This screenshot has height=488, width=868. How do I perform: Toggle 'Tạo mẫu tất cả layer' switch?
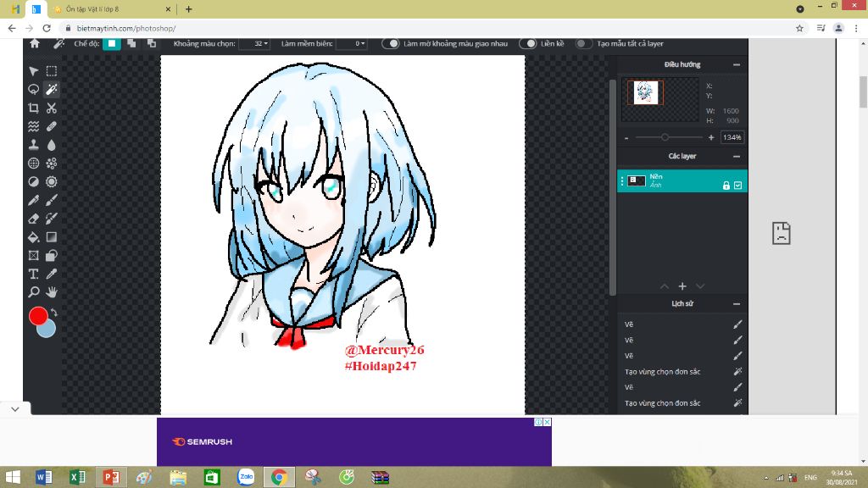583,44
